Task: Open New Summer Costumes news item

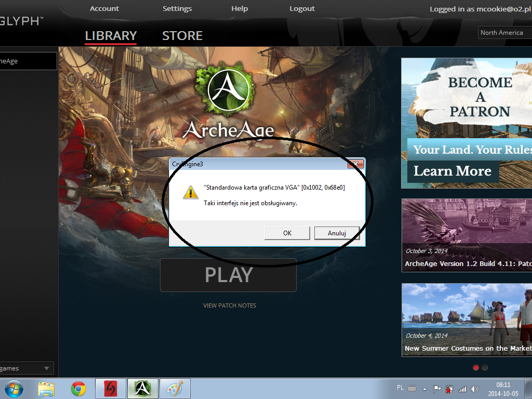Action: (x=467, y=320)
